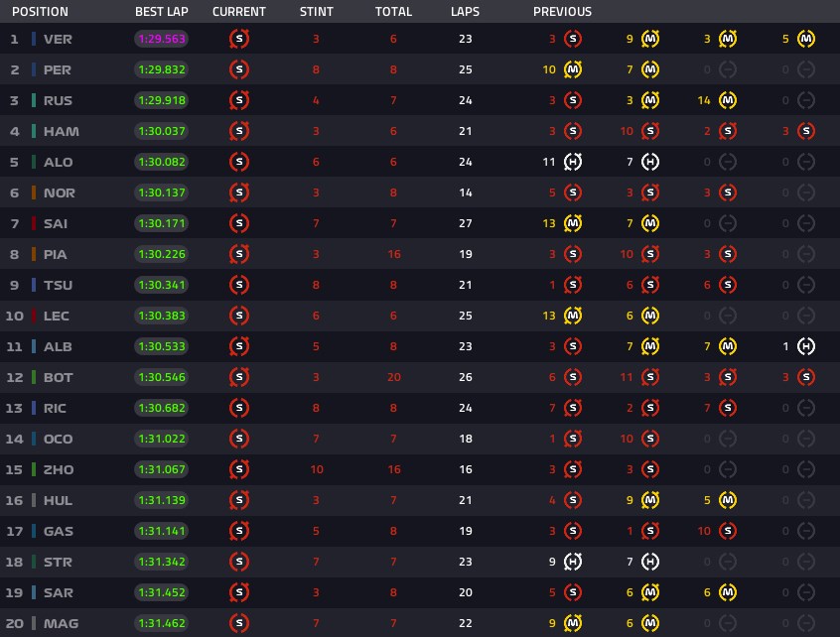Viewport: 840px width, 637px height.
Task: Click VER's purple best lap 1:29.563
Action: (x=161, y=39)
